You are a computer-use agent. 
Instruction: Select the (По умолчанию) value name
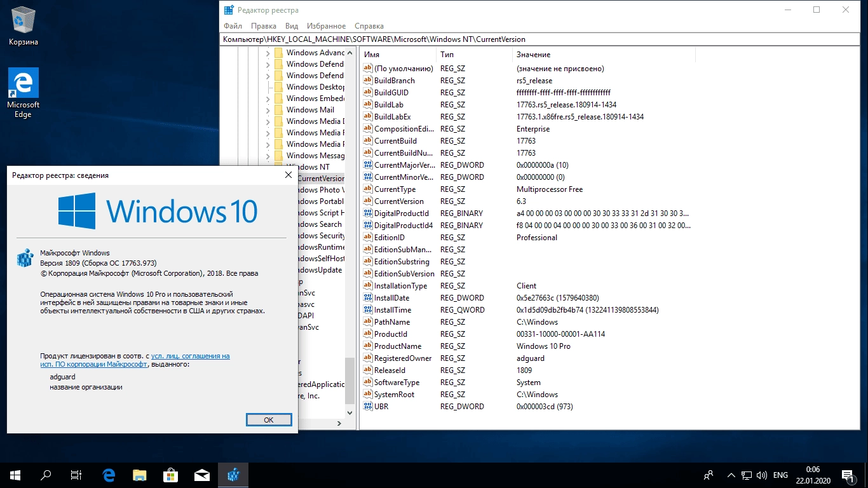[x=403, y=69]
